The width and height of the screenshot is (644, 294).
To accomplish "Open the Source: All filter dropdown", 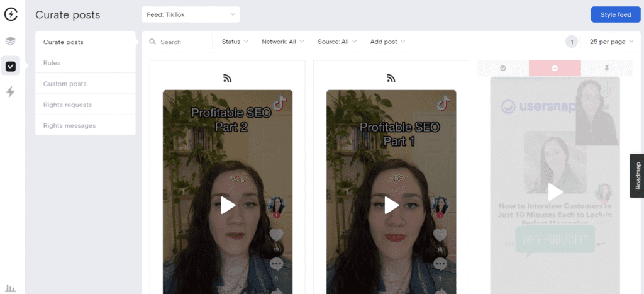I will 337,42.
